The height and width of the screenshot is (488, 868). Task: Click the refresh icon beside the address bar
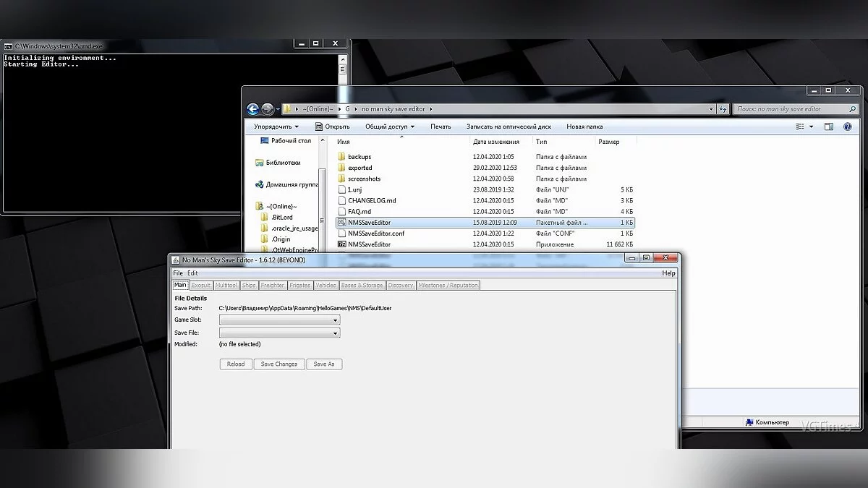tap(723, 109)
